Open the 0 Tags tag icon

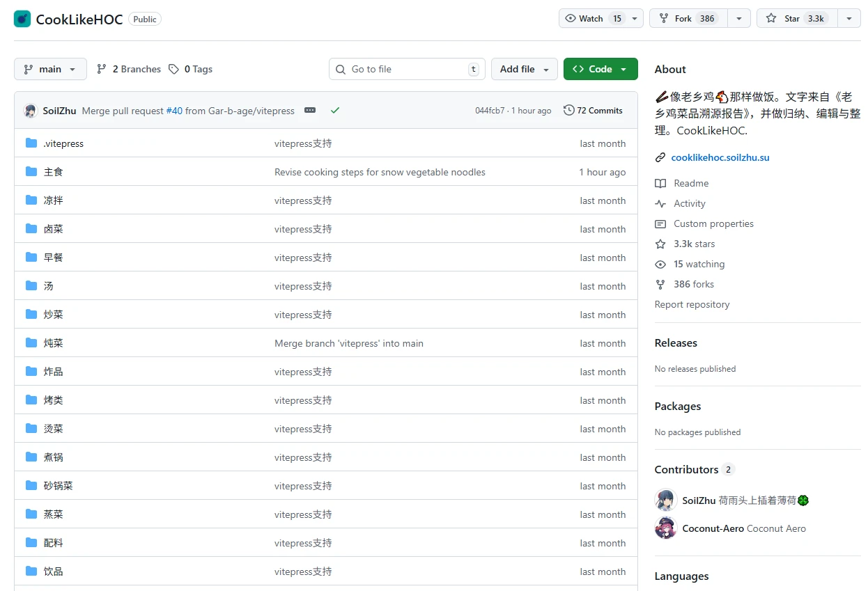coord(173,69)
